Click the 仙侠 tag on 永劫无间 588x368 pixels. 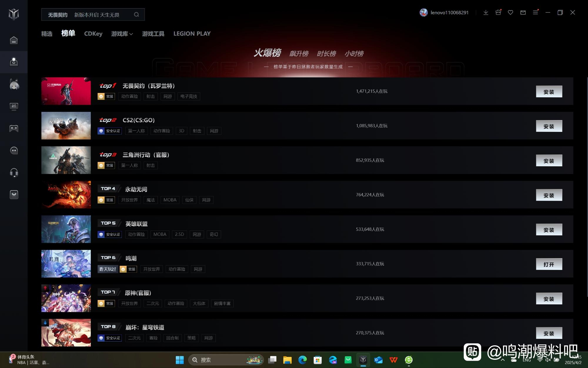pyautogui.click(x=189, y=200)
